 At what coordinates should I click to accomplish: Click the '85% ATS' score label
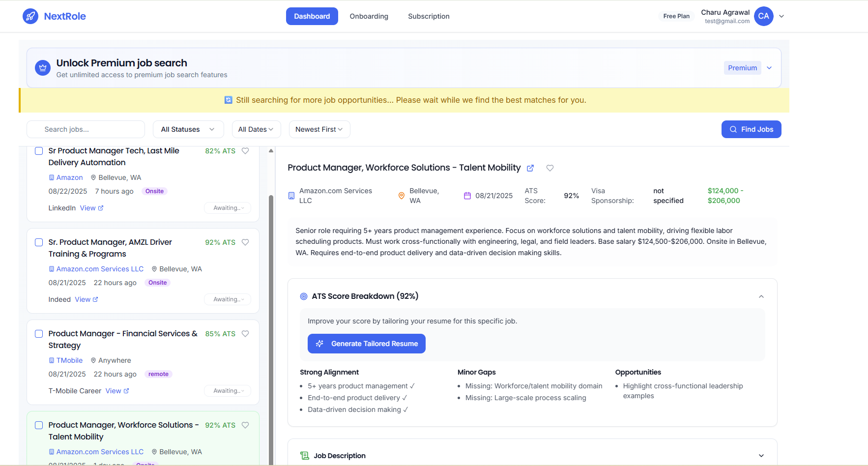(x=220, y=334)
